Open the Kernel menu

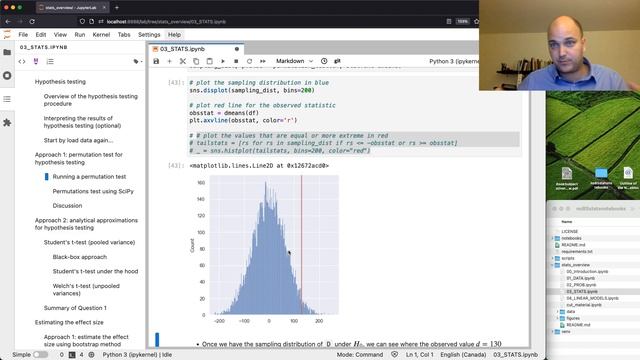[101, 35]
